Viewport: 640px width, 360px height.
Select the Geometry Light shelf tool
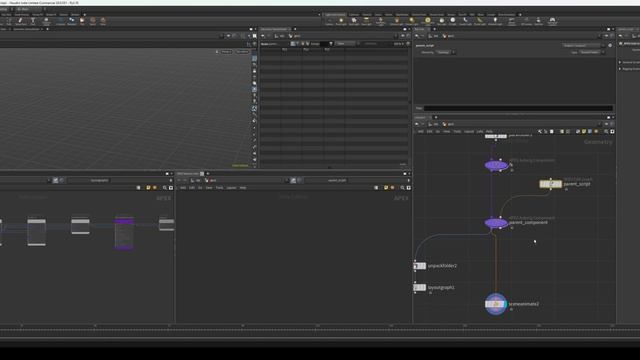click(380, 21)
